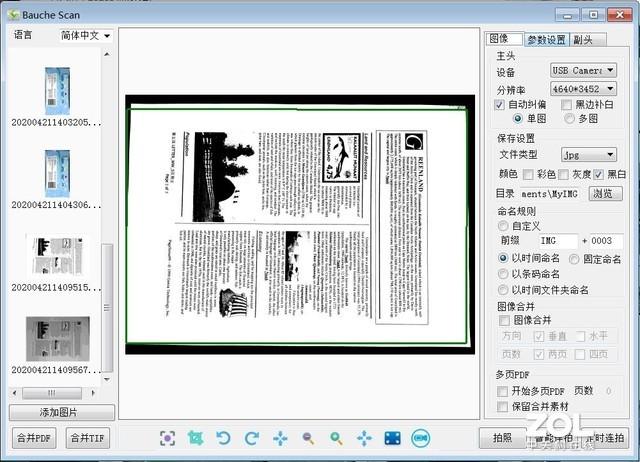This screenshot has width=640, height=462.
Task: Check the 彩色 color option
Action: [528, 175]
